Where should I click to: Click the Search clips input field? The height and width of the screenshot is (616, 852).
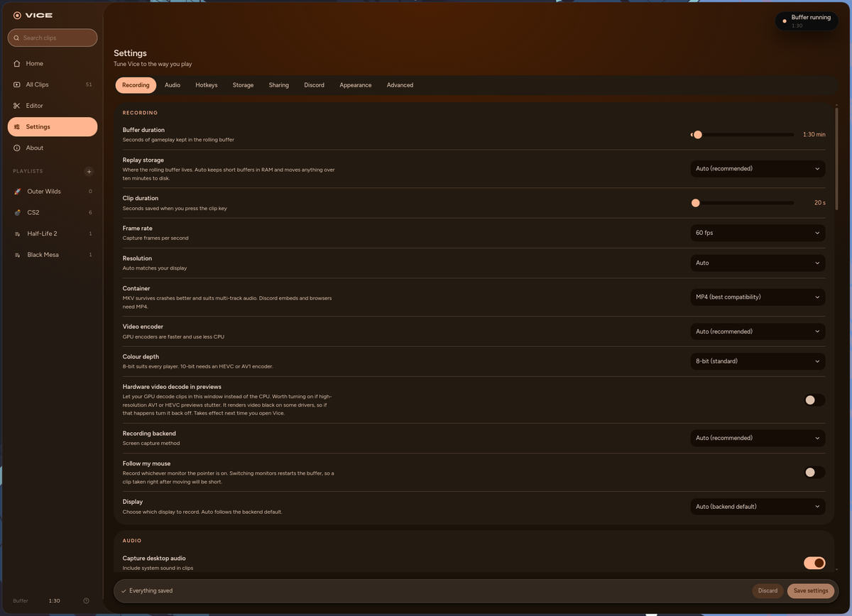click(53, 38)
